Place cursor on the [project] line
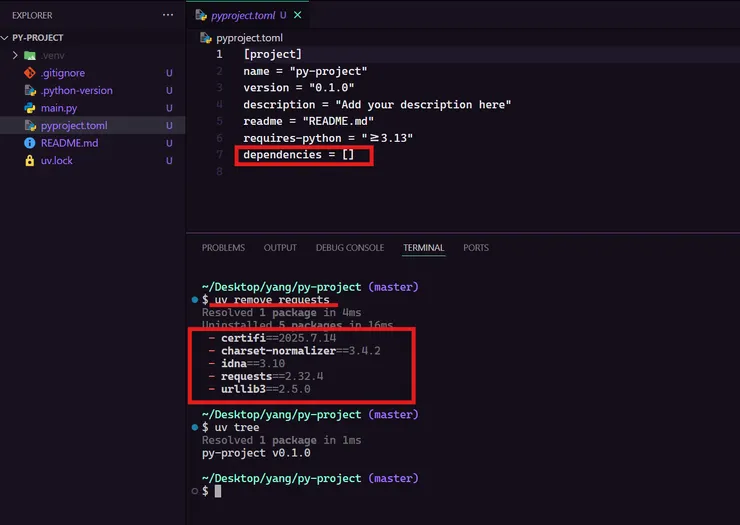Image resolution: width=740 pixels, height=525 pixels. click(272, 54)
